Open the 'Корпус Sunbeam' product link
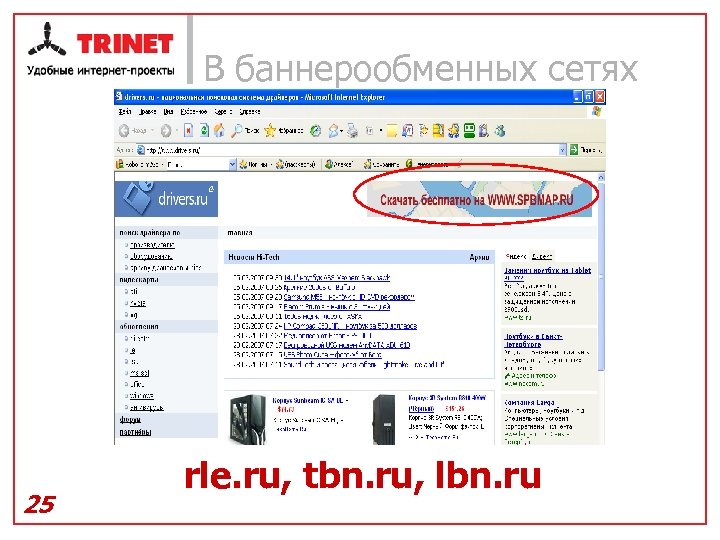The image size is (720, 540). point(310,400)
